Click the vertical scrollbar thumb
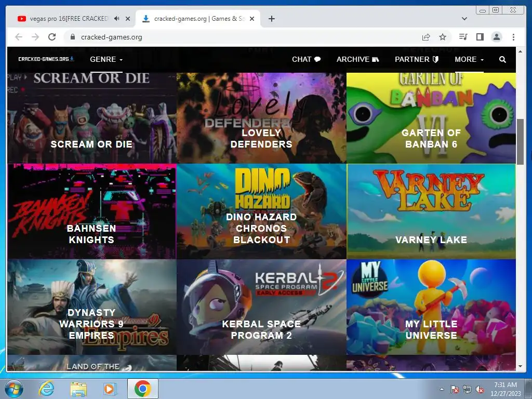 coord(520,141)
